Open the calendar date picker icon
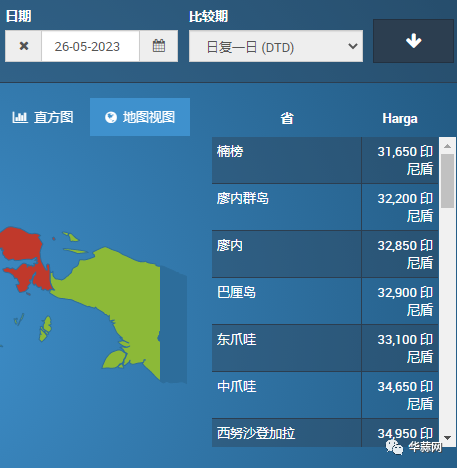Image resolution: width=457 pixels, height=468 pixels. (159, 46)
